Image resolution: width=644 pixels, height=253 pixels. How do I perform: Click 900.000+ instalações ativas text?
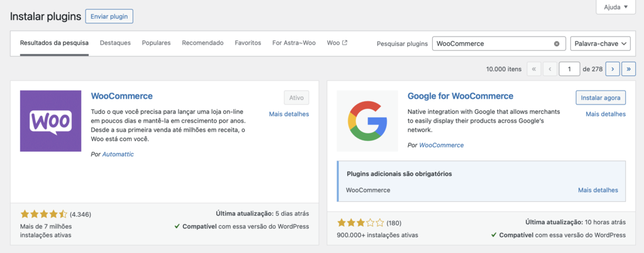coord(377,235)
